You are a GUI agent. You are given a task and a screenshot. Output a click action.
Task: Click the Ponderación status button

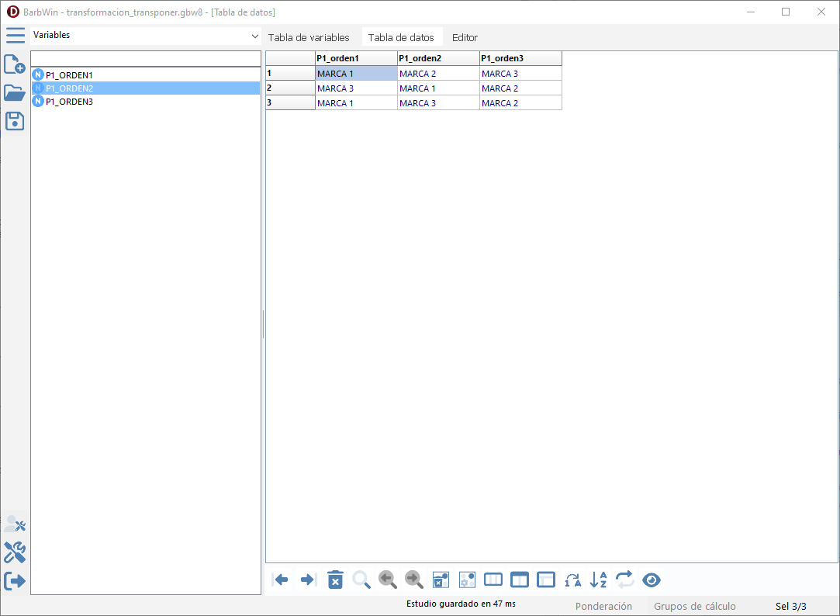tap(603, 606)
